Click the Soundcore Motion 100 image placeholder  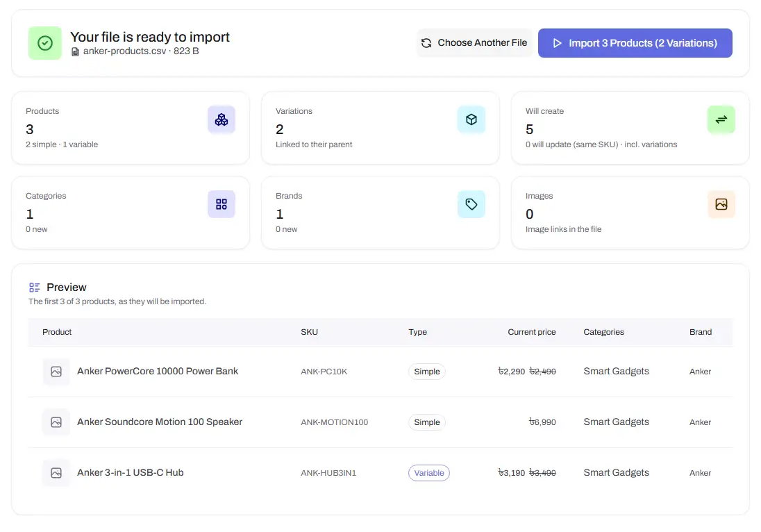pyautogui.click(x=56, y=422)
